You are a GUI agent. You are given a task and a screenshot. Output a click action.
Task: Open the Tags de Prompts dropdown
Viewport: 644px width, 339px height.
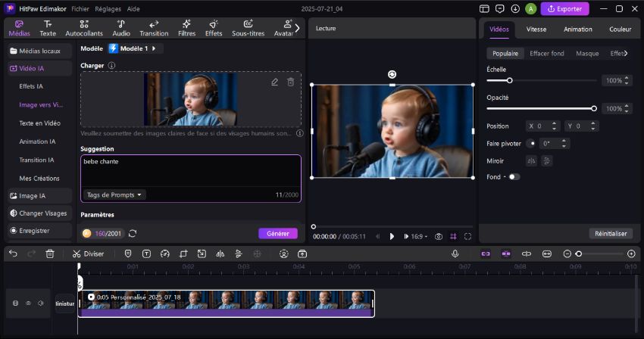[x=114, y=195]
